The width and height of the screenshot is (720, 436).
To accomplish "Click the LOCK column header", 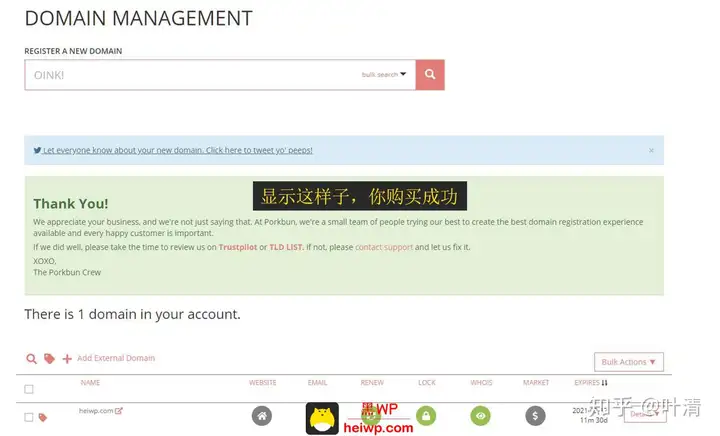I will 427,383.
